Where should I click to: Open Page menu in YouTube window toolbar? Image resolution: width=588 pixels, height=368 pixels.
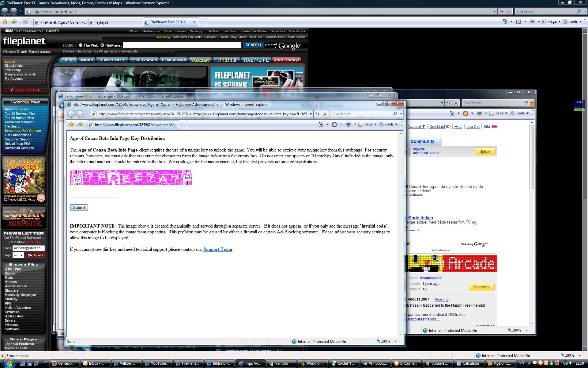(499, 113)
